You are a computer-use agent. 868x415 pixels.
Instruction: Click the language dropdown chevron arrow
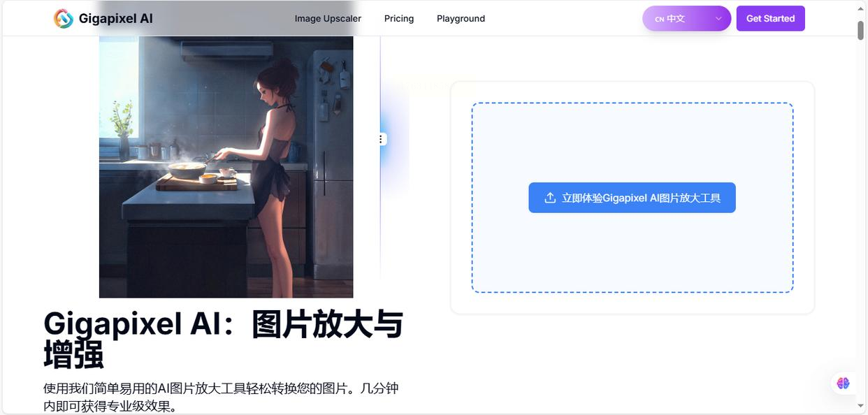click(x=718, y=19)
